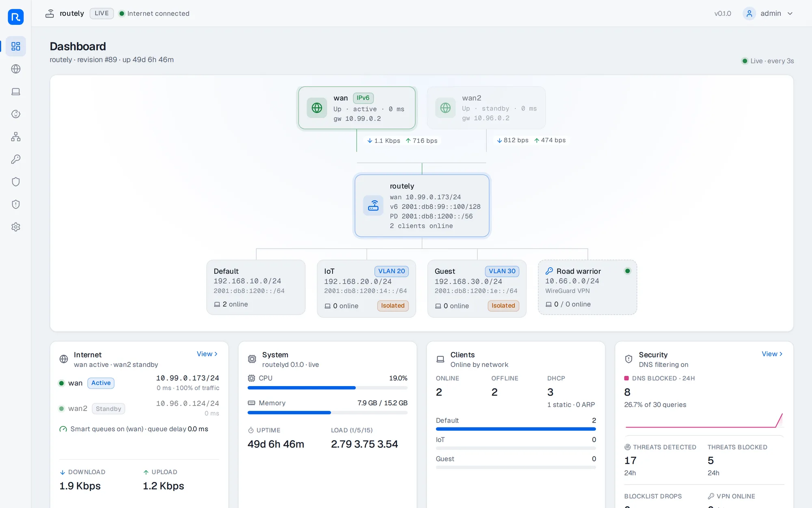Click the wan globe icon in topology
The width and height of the screenshot is (812, 508).
(317, 108)
